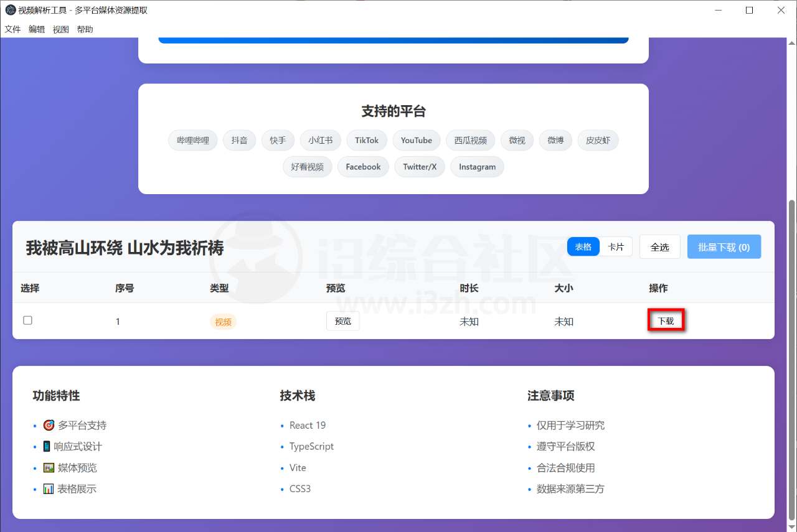797x532 pixels.
Task: Switch to 卡片 card view
Action: 616,246
